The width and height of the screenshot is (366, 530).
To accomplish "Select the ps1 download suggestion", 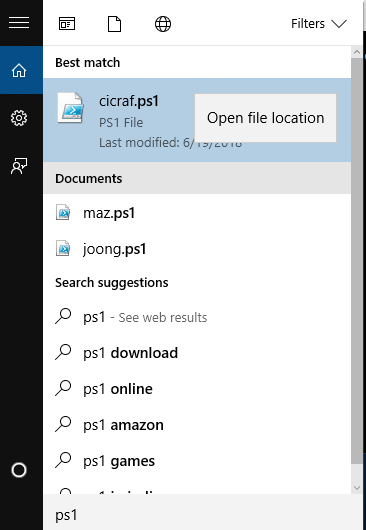I will coord(197,353).
